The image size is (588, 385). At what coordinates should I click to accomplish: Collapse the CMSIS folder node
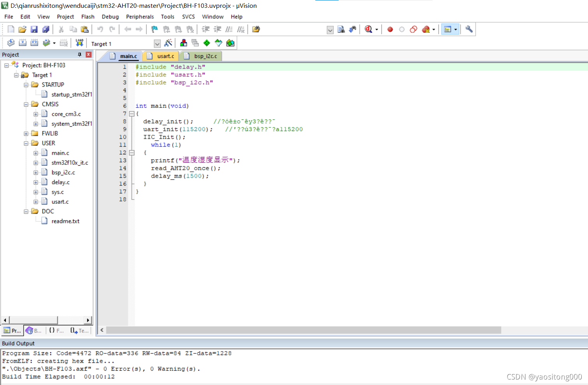[26, 104]
